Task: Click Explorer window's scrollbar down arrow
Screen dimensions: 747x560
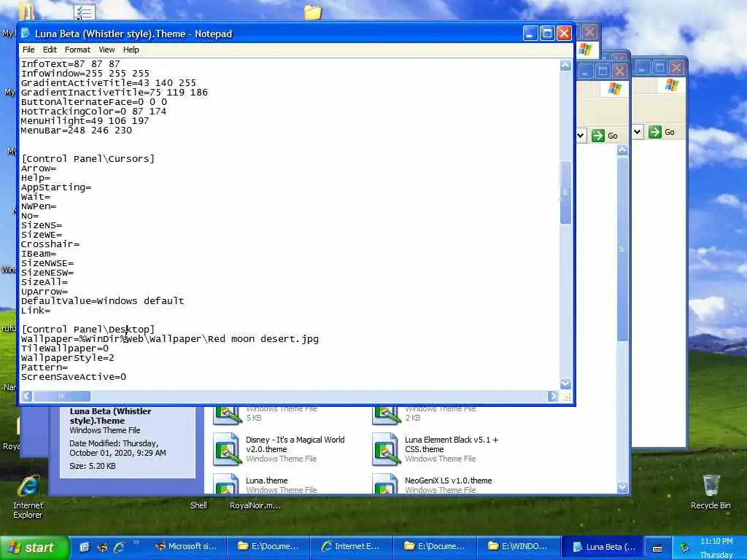Action: [x=622, y=487]
